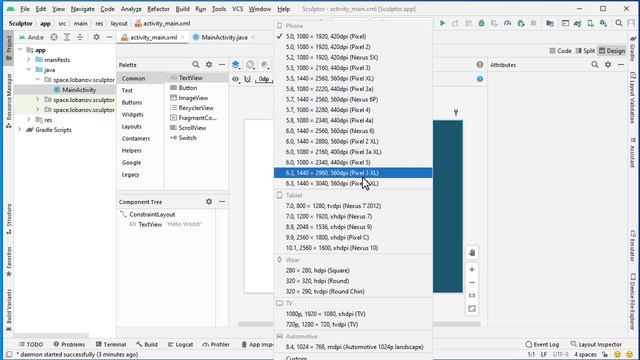Fit design preview to screen
This screenshot has width=640, height=360.
click(x=472, y=309)
